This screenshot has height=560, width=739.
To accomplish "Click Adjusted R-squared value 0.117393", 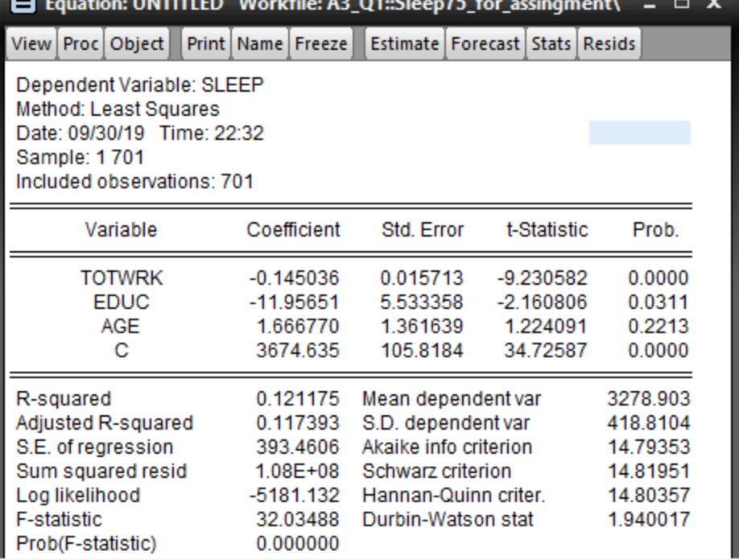I will [297, 423].
